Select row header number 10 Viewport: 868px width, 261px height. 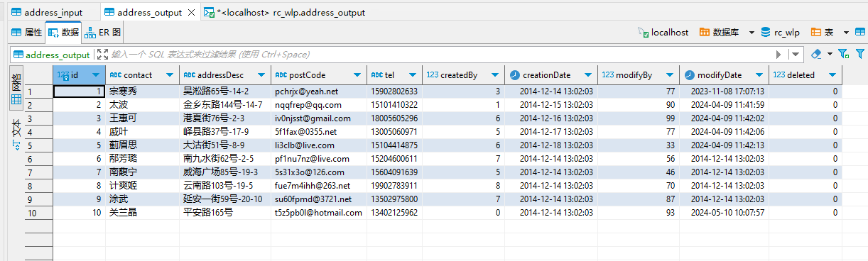(x=39, y=213)
